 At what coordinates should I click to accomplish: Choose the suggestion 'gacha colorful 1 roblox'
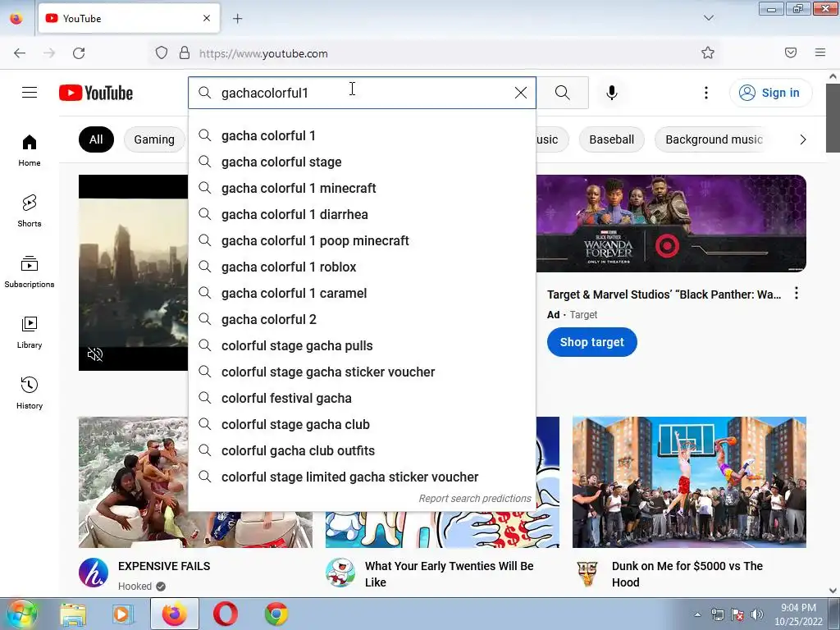[x=362, y=267]
